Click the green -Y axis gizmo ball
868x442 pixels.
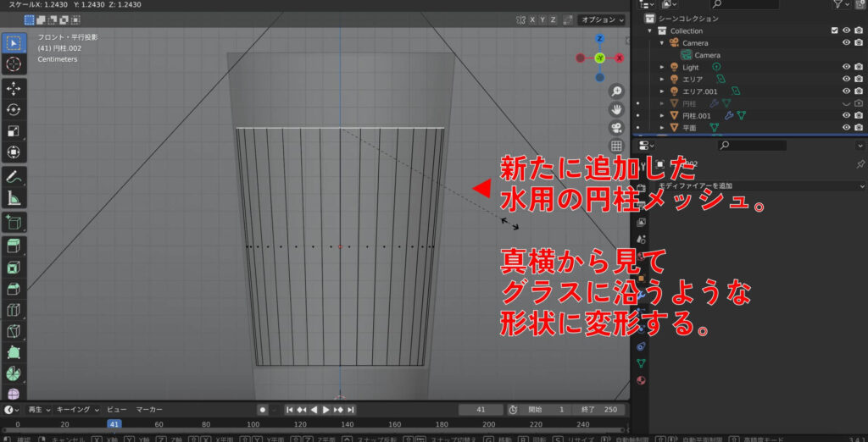(599, 58)
